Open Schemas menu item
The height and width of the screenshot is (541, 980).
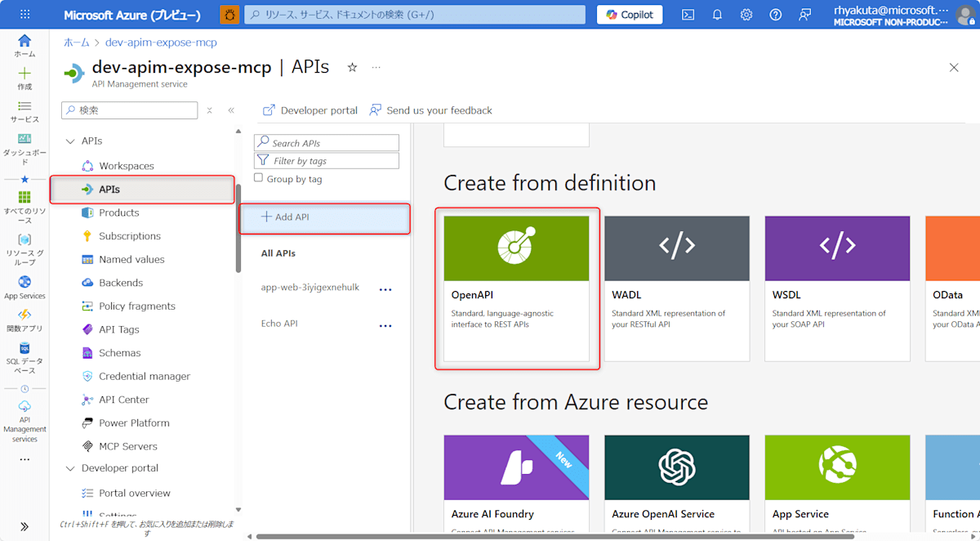click(x=119, y=353)
